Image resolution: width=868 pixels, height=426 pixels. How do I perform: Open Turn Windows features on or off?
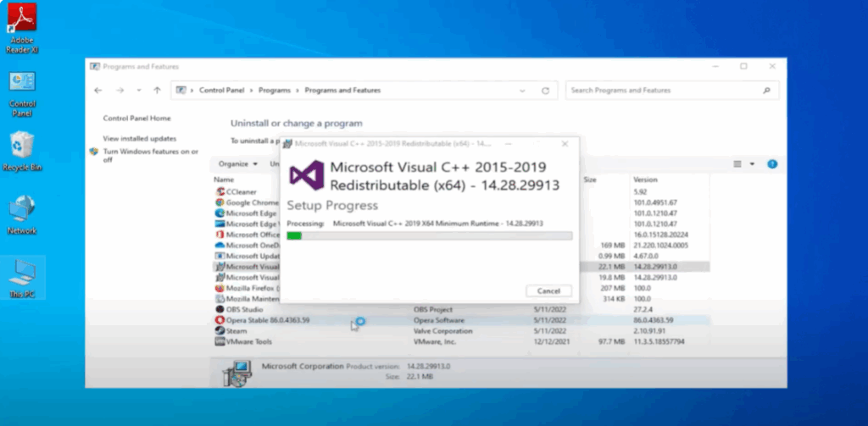tap(151, 156)
